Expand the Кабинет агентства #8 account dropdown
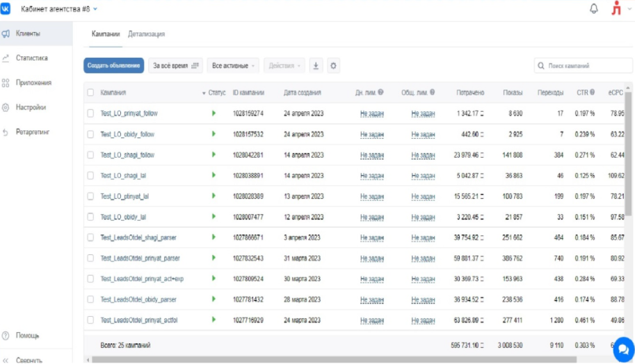This screenshot has width=635, height=364. click(59, 9)
